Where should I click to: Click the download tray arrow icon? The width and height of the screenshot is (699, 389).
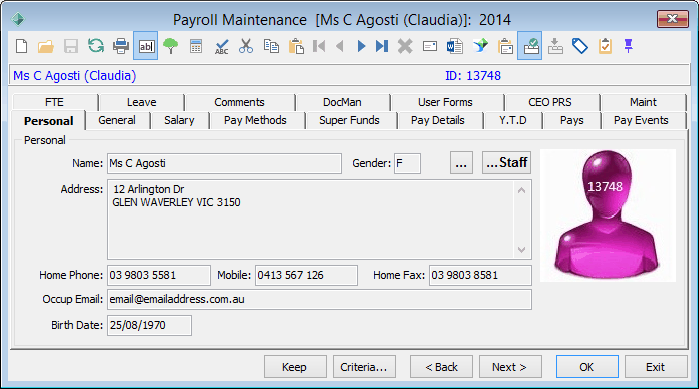click(555, 46)
